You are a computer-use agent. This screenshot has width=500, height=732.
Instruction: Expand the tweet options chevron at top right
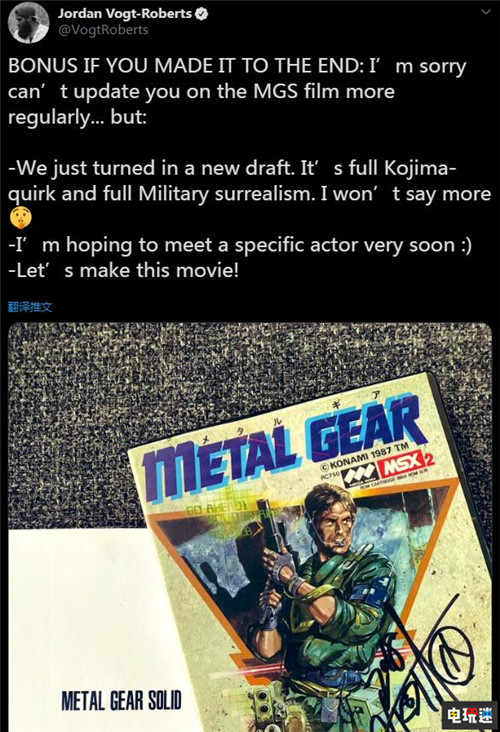coord(486,12)
